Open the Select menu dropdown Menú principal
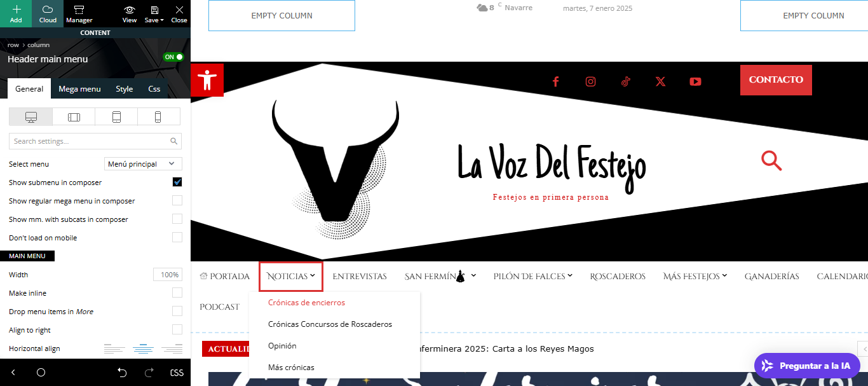This screenshot has width=868, height=386. click(x=143, y=164)
